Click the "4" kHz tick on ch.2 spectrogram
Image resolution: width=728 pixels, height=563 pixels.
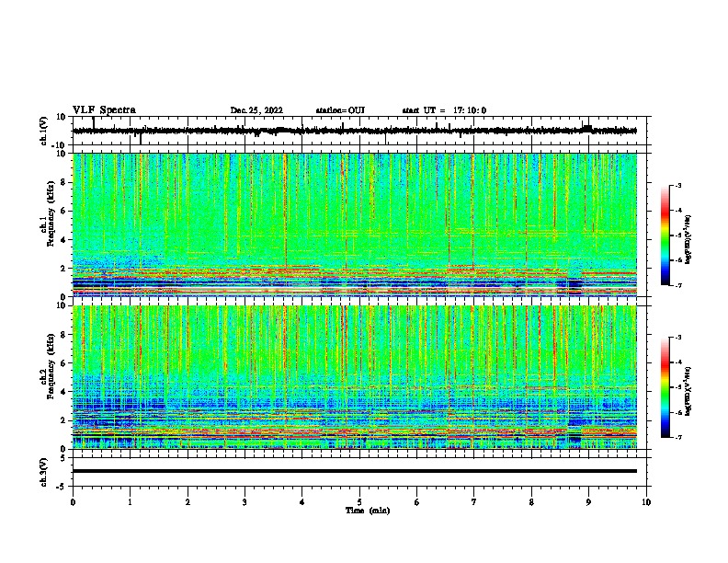[x=63, y=392]
